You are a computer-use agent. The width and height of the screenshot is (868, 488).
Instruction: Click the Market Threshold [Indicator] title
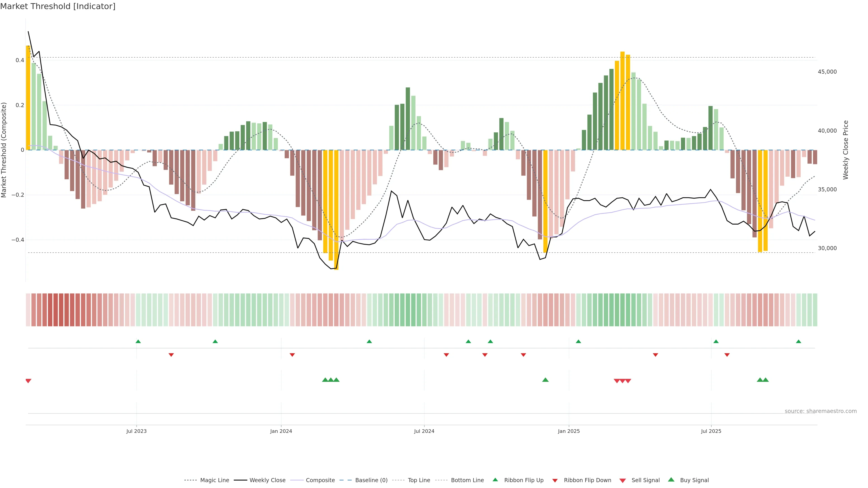58,6
